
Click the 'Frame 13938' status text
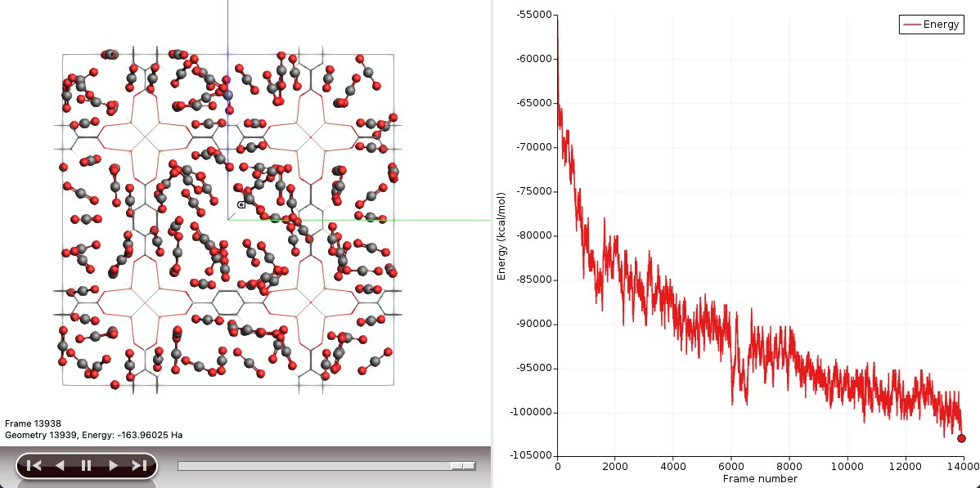[33, 423]
